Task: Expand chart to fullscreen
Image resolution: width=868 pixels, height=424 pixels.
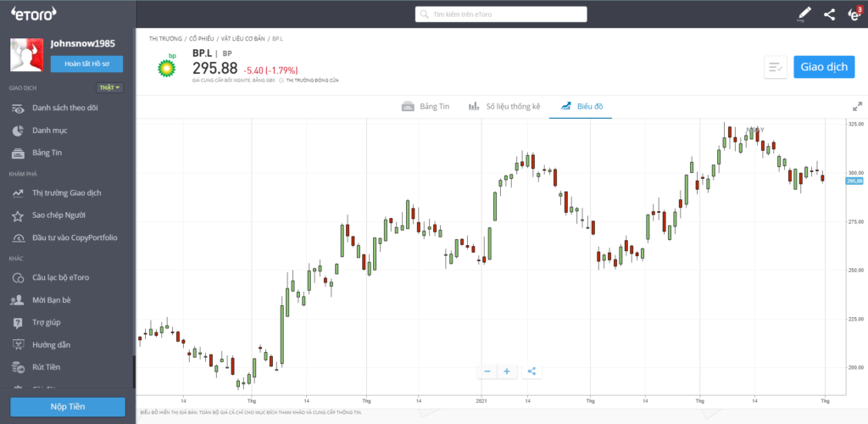Action: [x=857, y=106]
